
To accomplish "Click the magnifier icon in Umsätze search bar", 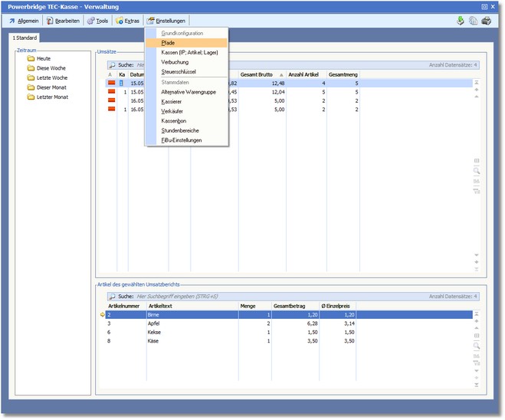I will pos(112,66).
